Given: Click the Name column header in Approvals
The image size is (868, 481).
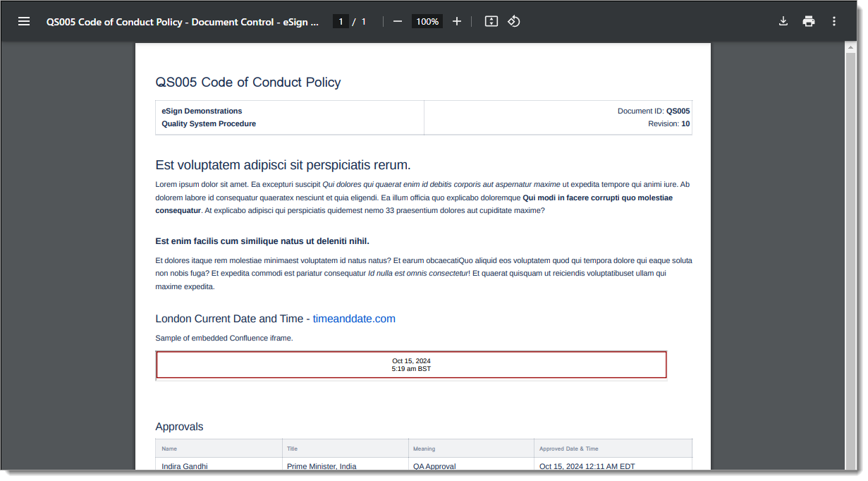Looking at the screenshot, I should point(169,449).
